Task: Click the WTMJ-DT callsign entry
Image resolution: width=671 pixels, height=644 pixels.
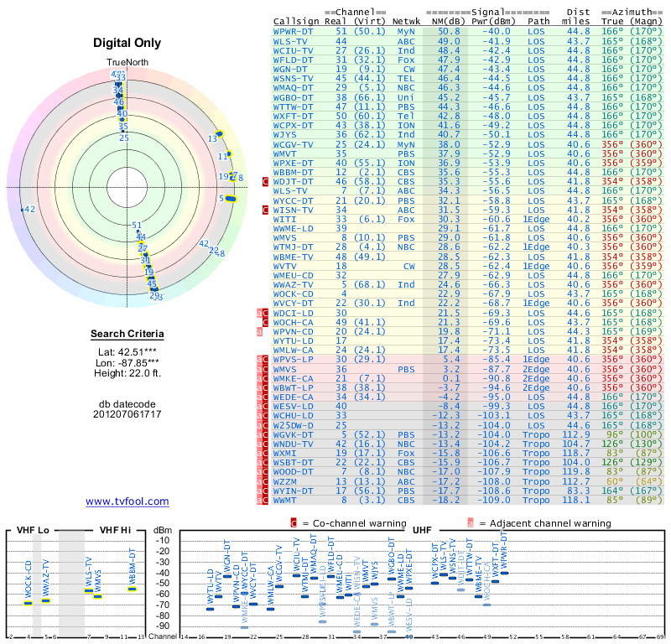Action: 293,247
